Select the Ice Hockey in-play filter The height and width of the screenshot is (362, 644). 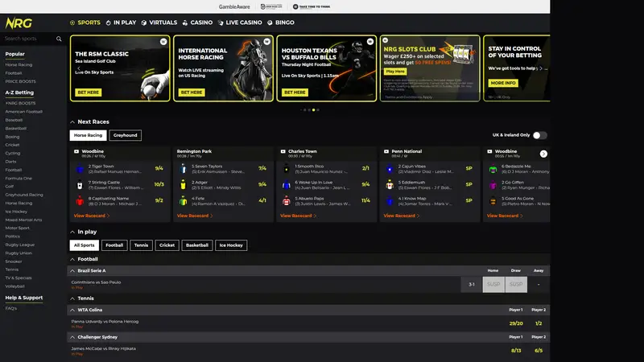pyautogui.click(x=231, y=245)
